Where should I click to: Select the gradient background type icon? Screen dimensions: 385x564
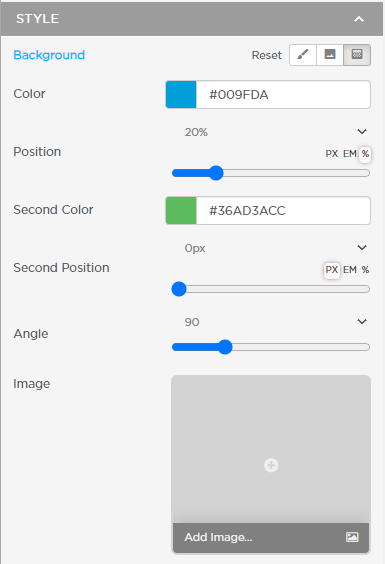point(357,55)
